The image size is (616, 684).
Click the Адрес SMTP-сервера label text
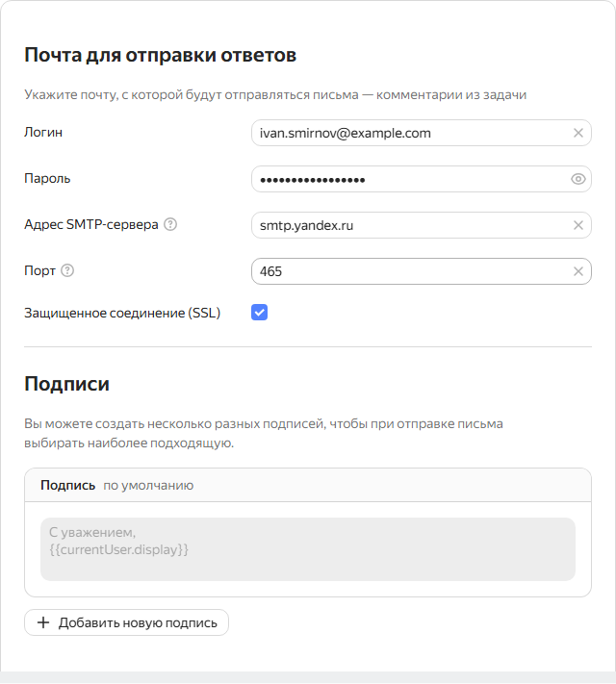click(x=91, y=225)
